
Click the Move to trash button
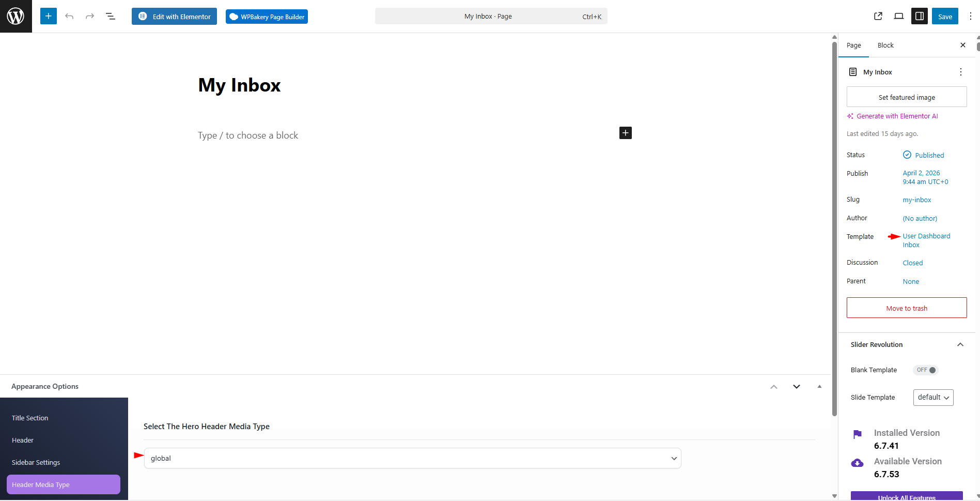907,308
